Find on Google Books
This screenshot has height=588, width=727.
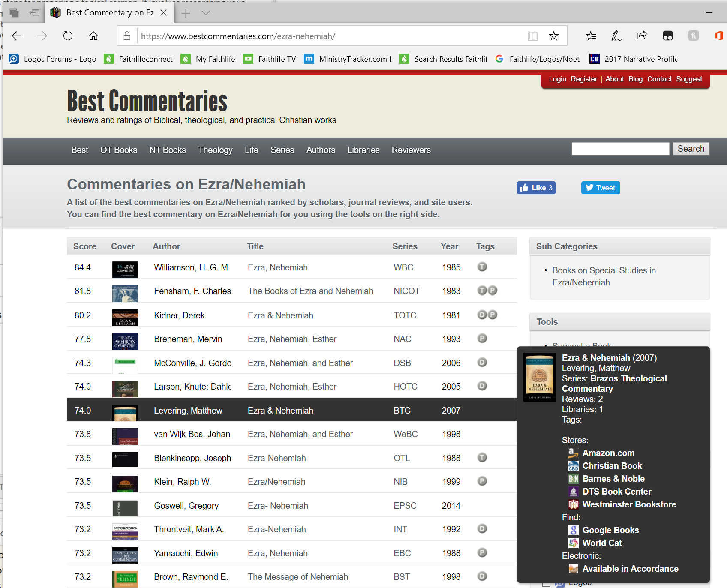click(610, 530)
